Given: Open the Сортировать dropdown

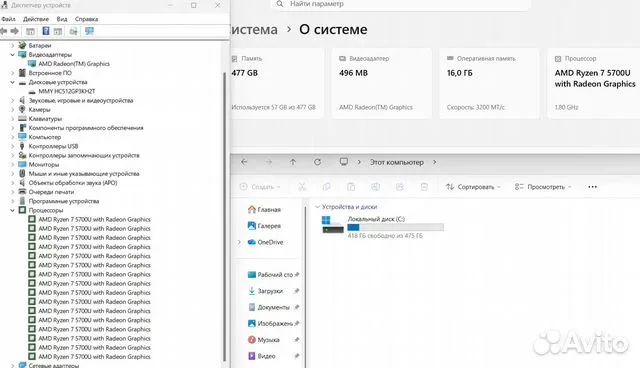Looking at the screenshot, I should pyautogui.click(x=473, y=187).
